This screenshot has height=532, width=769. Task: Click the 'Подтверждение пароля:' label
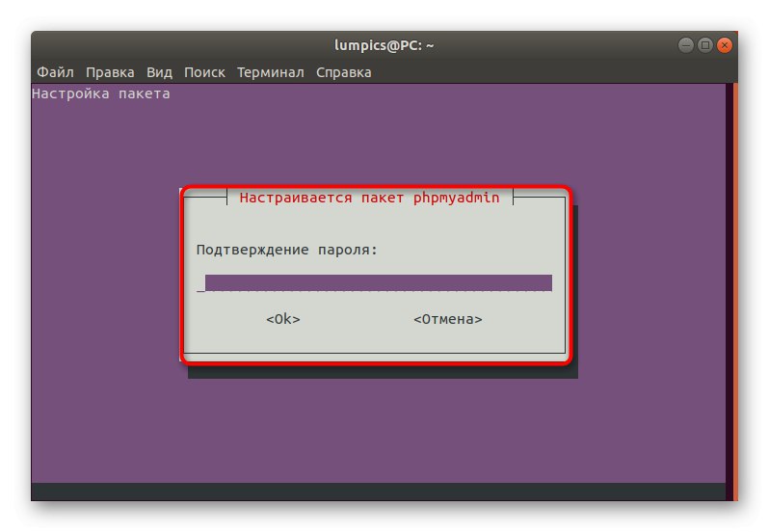(287, 250)
